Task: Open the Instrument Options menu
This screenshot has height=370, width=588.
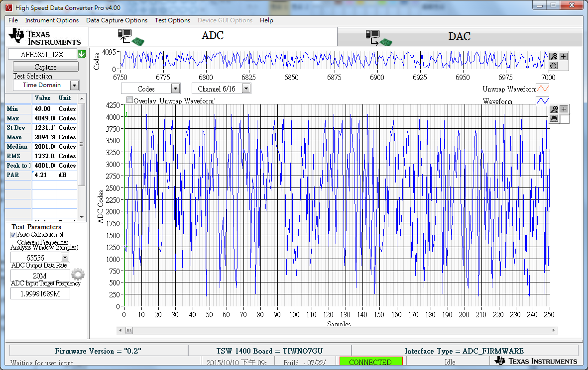Action: pyautogui.click(x=52, y=20)
